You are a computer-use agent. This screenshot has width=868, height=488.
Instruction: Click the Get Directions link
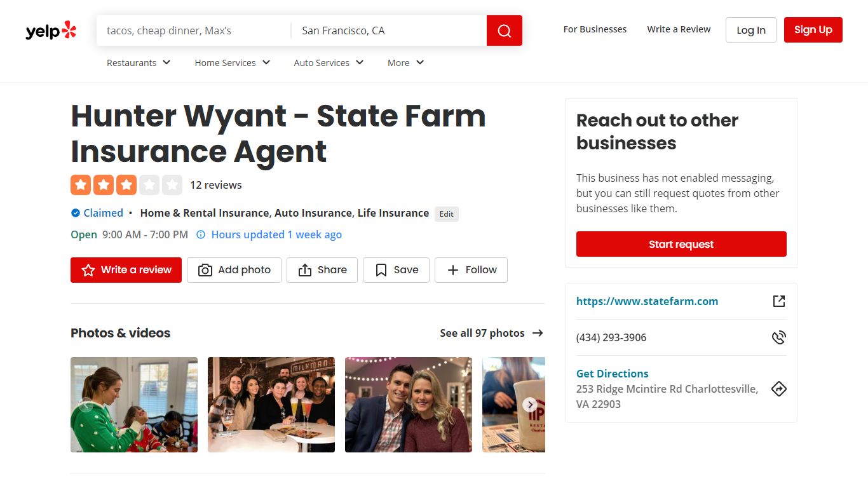pyautogui.click(x=613, y=374)
